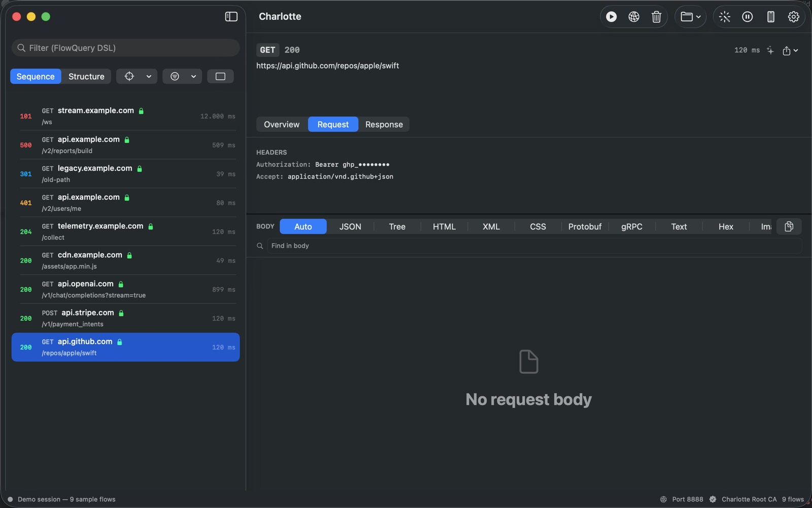Viewport: 812px width, 508px height.
Task: Click the request URL https://api.github.com/repos/apple/swift
Action: pos(327,66)
